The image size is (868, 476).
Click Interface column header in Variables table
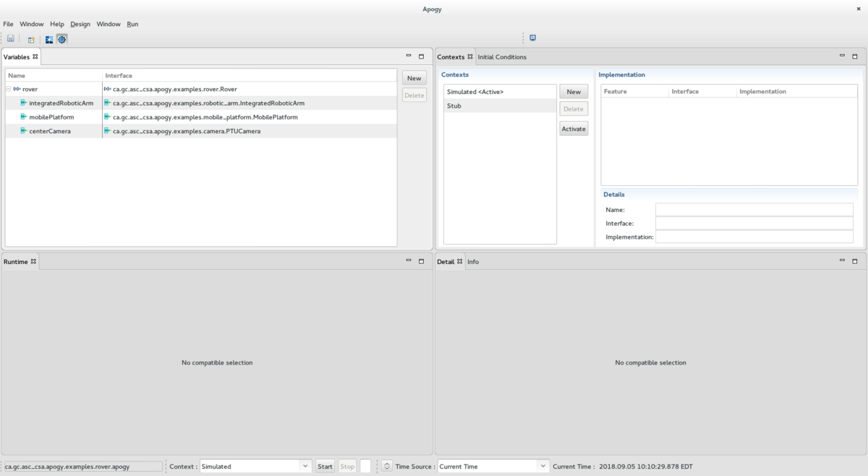tap(250, 75)
